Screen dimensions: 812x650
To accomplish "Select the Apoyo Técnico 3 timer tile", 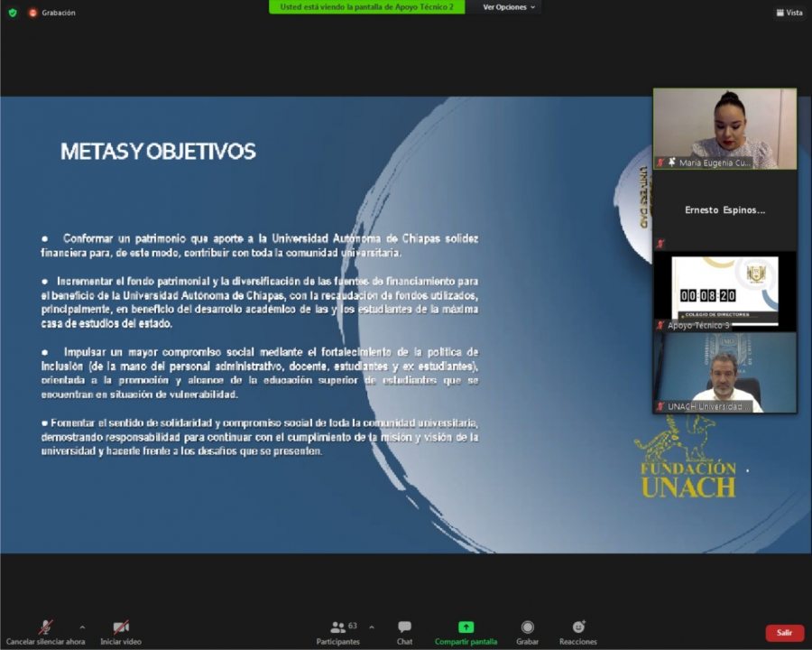I will click(725, 292).
